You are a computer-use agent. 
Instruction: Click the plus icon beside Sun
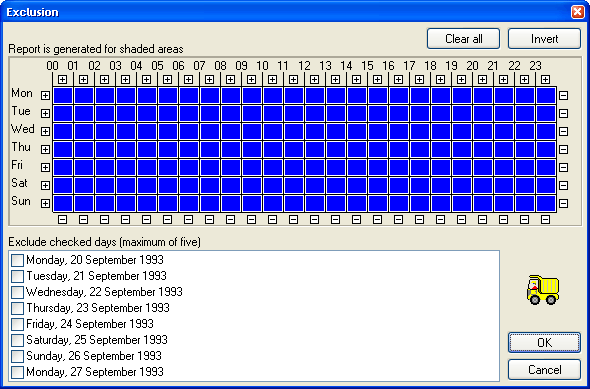point(45,204)
